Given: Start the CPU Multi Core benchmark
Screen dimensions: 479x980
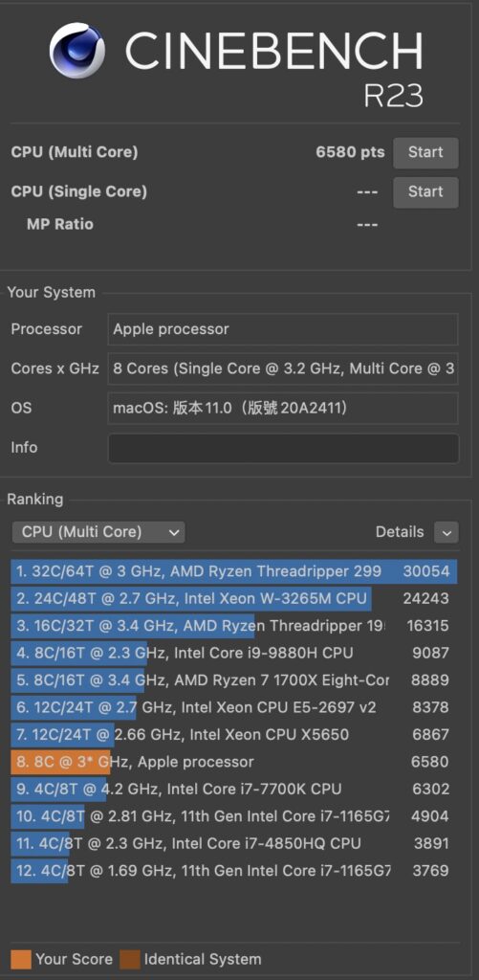Looking at the screenshot, I should coord(425,152).
